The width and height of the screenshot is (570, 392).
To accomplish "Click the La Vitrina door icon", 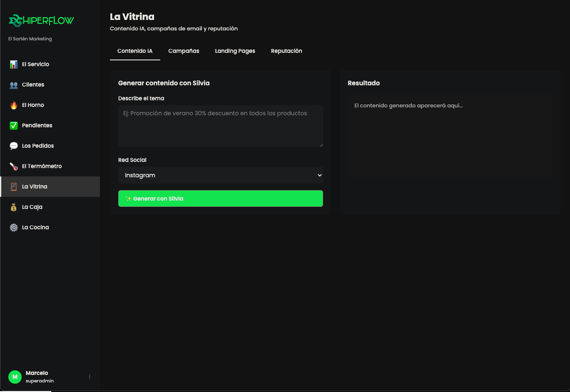I will pos(14,187).
